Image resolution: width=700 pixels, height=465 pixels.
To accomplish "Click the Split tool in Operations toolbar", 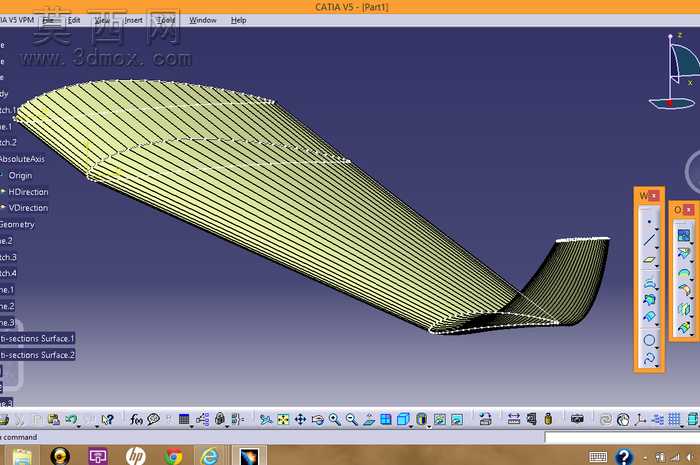I will [683, 253].
